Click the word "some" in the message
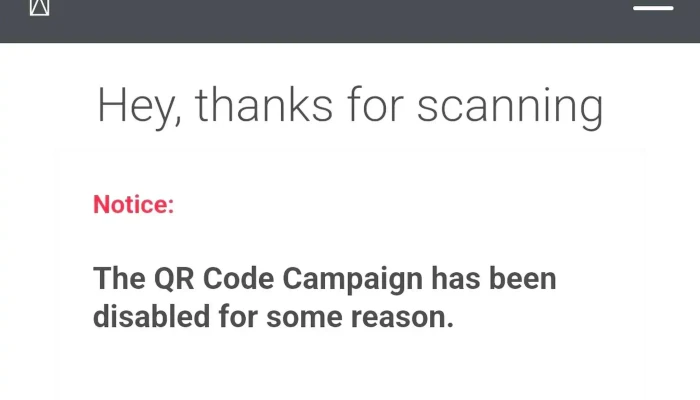700x400 pixels. pyautogui.click(x=304, y=317)
